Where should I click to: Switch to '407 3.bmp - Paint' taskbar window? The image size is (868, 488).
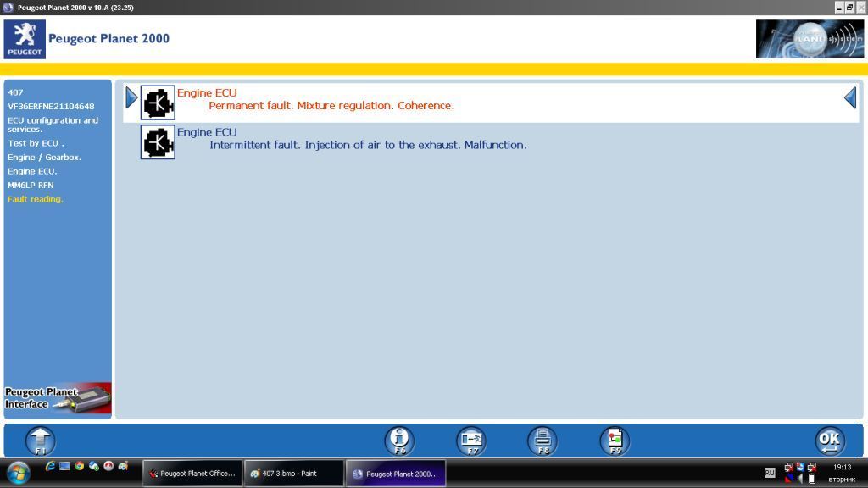pos(294,474)
